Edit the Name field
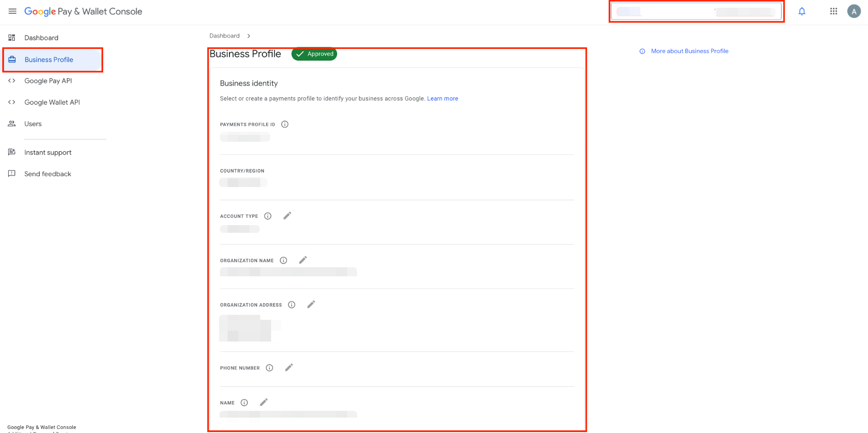Image resolution: width=868 pixels, height=433 pixels. coord(264,402)
